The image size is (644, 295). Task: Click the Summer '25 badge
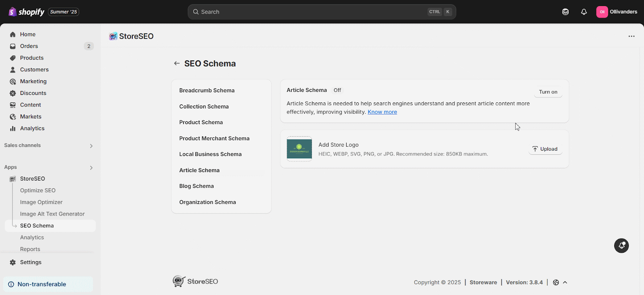64,12
